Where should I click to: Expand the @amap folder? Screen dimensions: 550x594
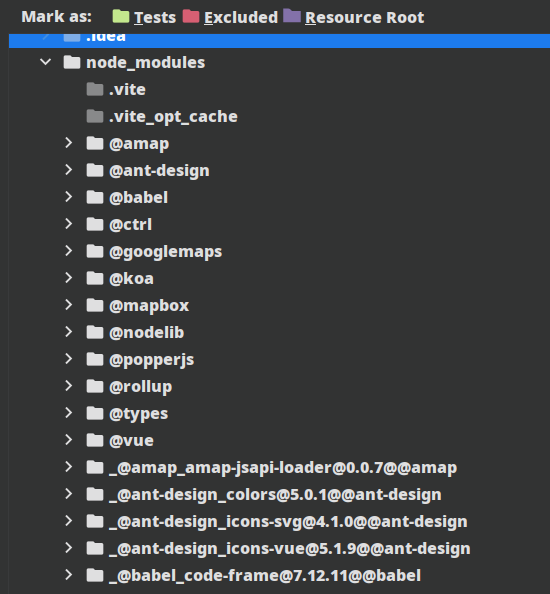pyautogui.click(x=69, y=143)
